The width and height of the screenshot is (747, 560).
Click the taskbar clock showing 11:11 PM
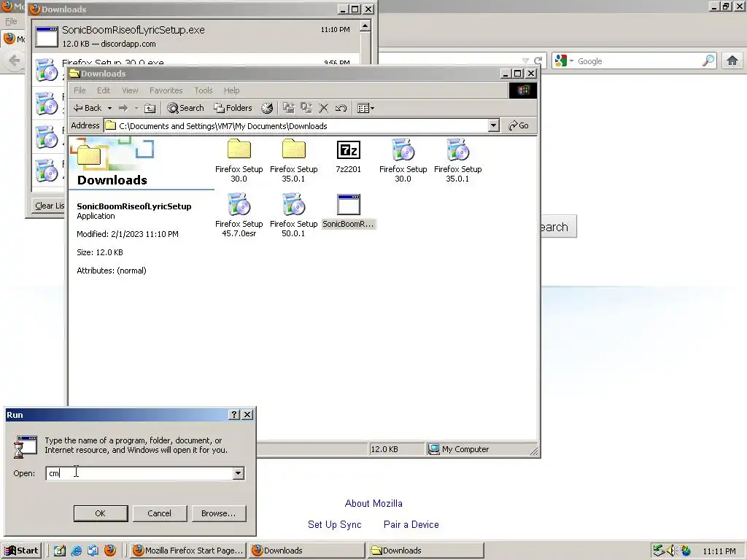(x=719, y=551)
